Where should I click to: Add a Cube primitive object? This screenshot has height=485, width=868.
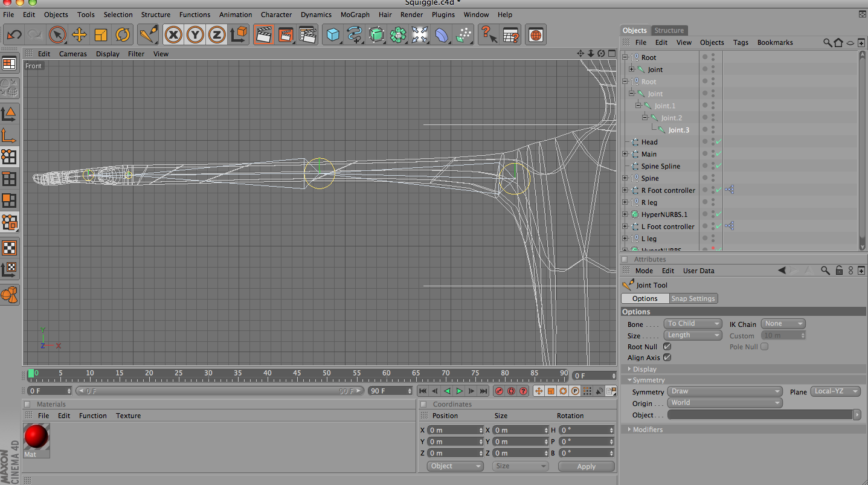pyautogui.click(x=333, y=34)
